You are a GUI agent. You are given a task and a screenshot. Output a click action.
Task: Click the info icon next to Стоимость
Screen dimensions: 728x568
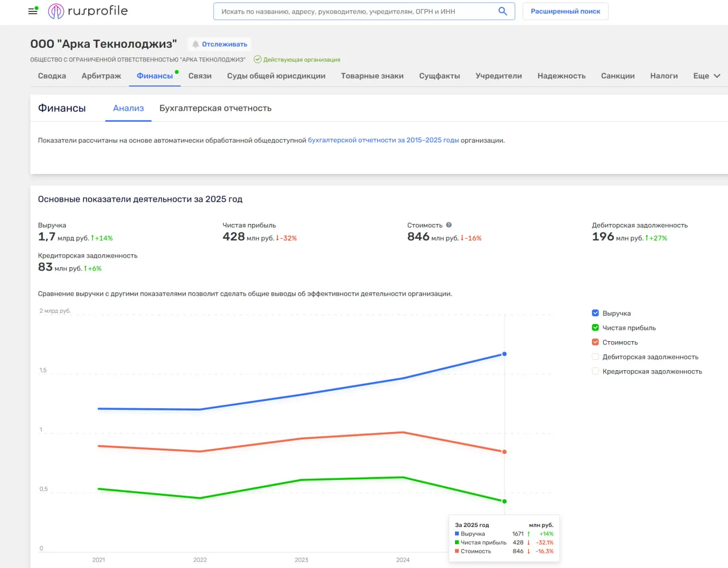click(x=449, y=225)
